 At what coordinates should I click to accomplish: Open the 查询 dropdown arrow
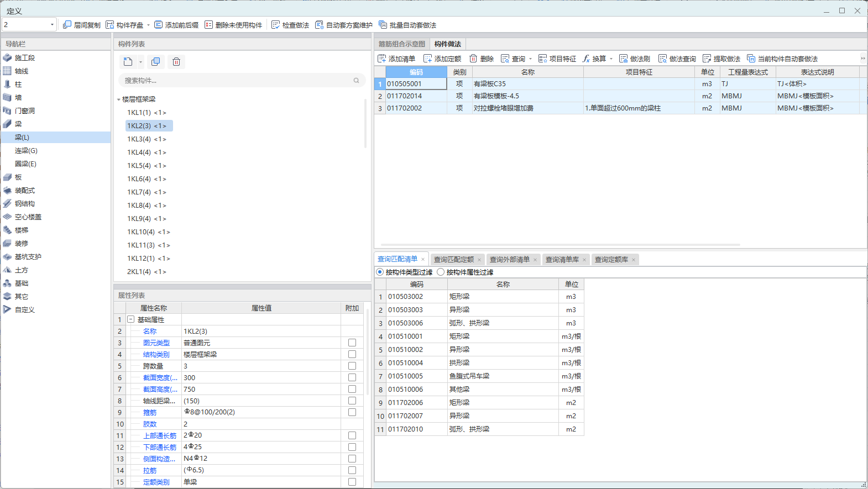tap(531, 59)
